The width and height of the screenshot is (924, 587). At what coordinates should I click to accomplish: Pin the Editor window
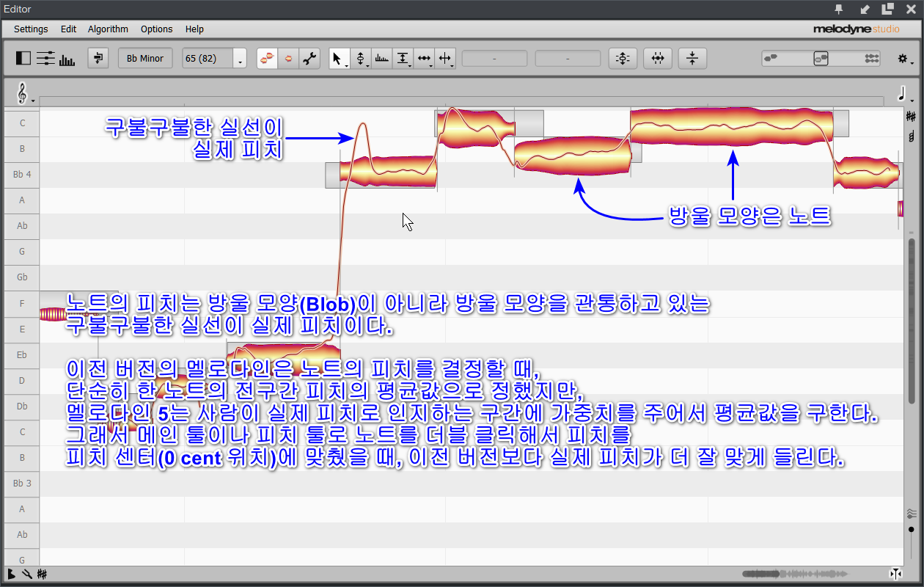click(840, 9)
